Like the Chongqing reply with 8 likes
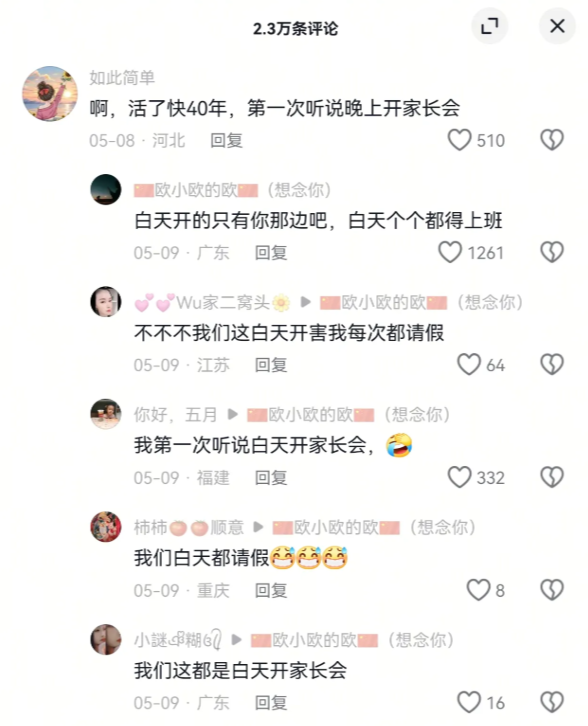Viewport: 588px width, 726px height. pyautogui.click(x=478, y=590)
